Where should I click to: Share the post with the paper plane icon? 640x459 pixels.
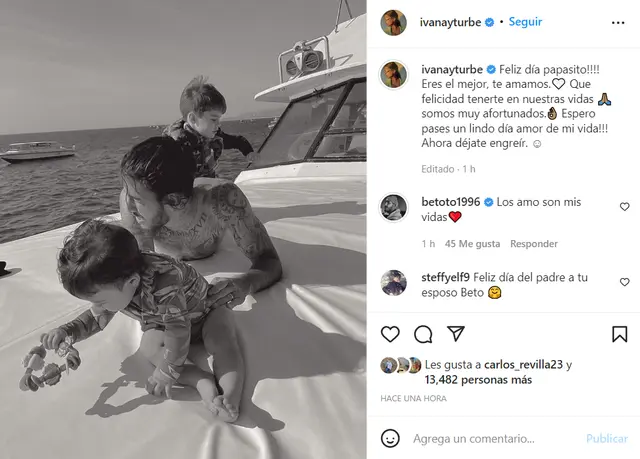click(456, 333)
